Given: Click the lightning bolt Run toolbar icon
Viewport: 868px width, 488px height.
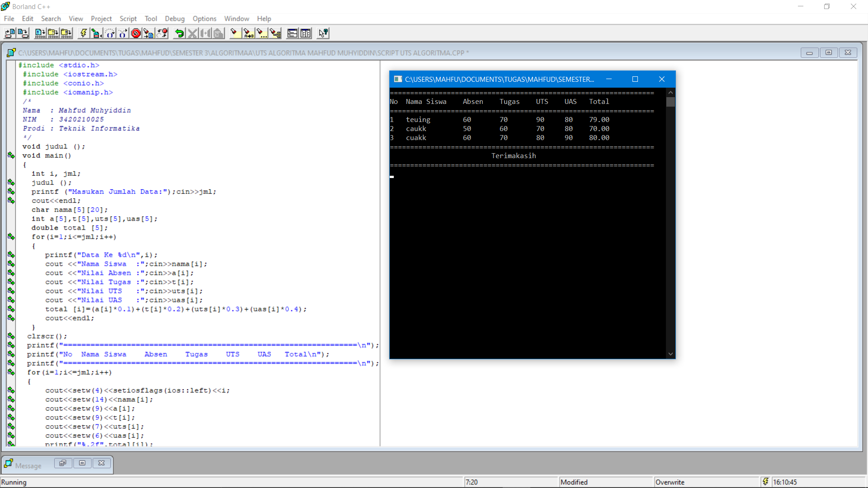Looking at the screenshot, I should pyautogui.click(x=84, y=33).
